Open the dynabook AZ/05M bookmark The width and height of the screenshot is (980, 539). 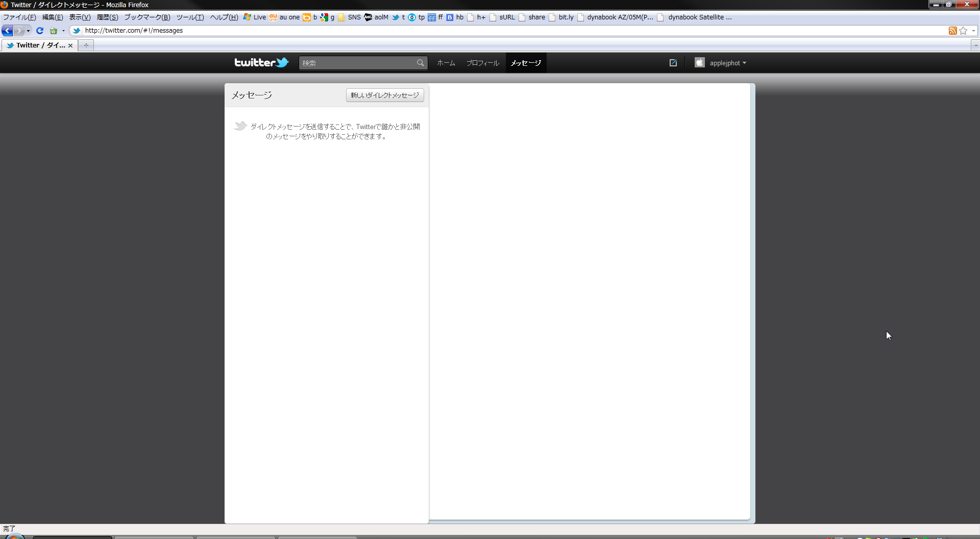click(x=615, y=17)
